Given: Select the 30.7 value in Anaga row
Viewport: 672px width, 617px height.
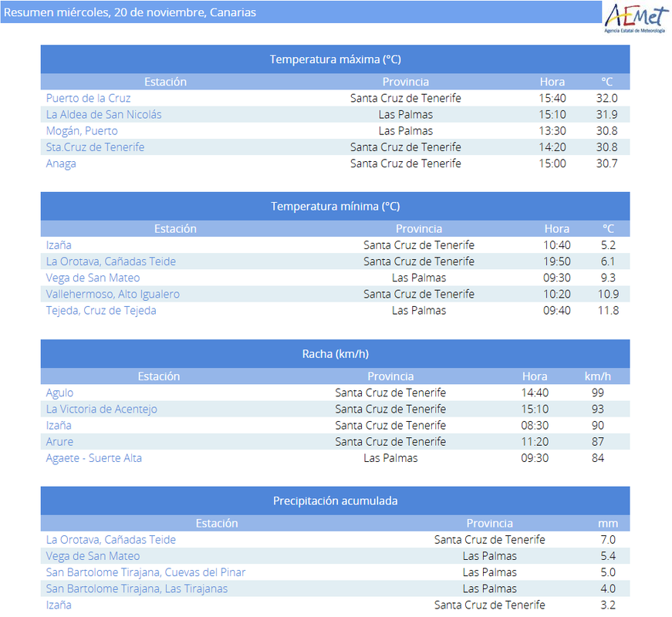Looking at the screenshot, I should click(x=607, y=164).
